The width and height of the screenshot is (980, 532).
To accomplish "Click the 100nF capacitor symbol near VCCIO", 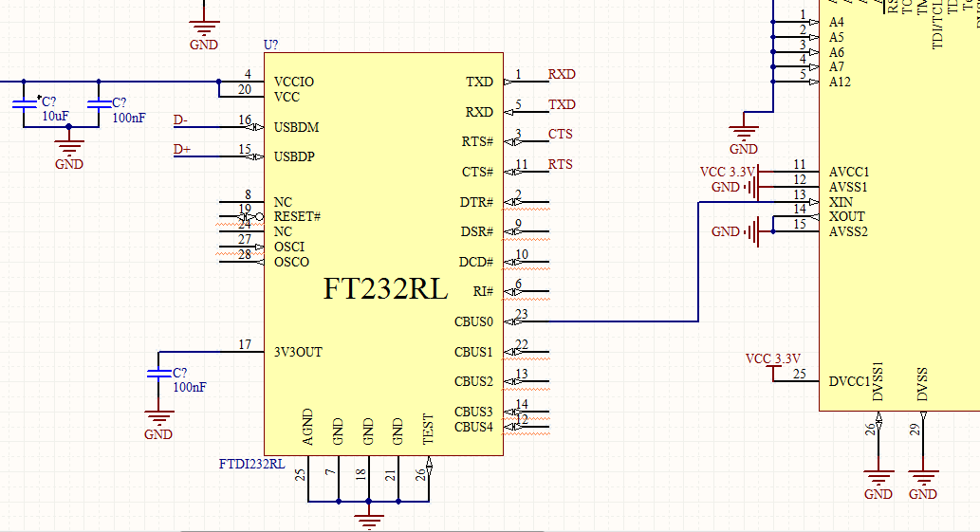I will (x=99, y=103).
